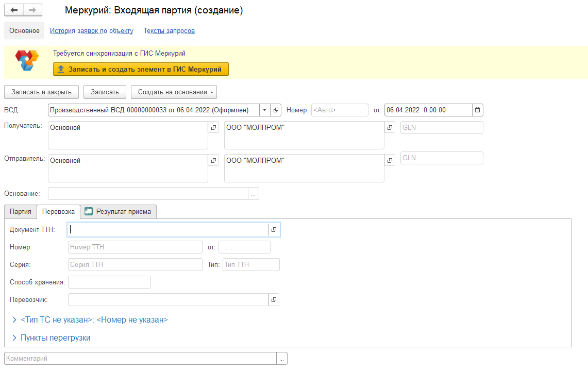The image size is (588, 388).
Task: Click the back navigation arrow
Action: tap(14, 10)
